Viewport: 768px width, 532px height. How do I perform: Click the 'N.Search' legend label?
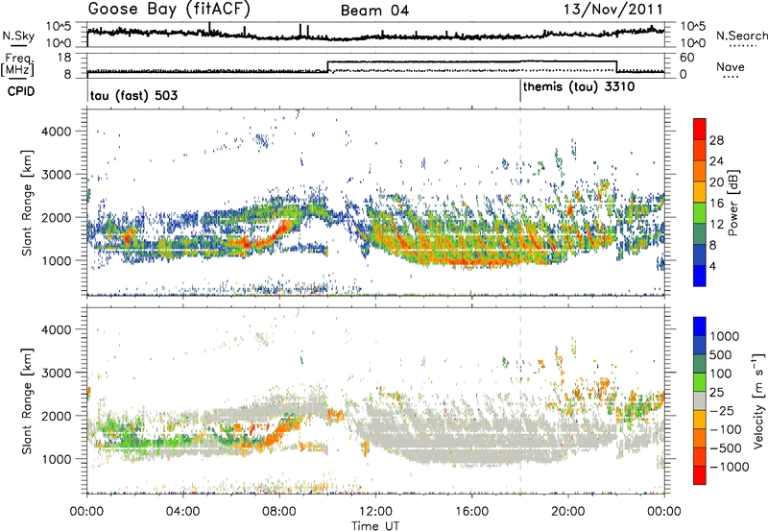click(x=741, y=36)
